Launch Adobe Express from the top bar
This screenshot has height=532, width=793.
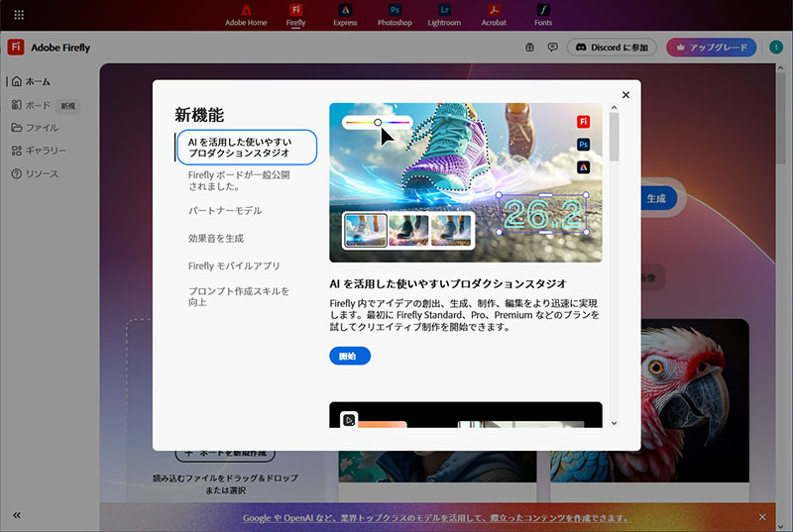(x=345, y=15)
